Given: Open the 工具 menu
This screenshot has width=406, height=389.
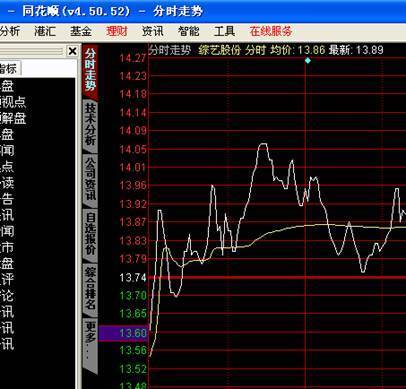Looking at the screenshot, I should click(x=224, y=31).
